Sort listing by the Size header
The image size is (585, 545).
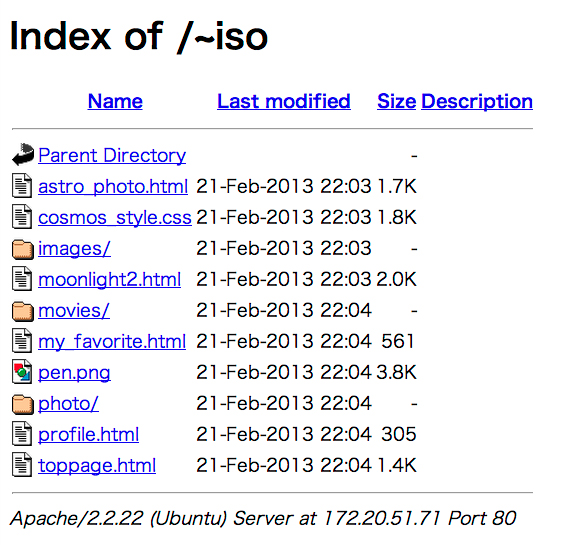396,101
